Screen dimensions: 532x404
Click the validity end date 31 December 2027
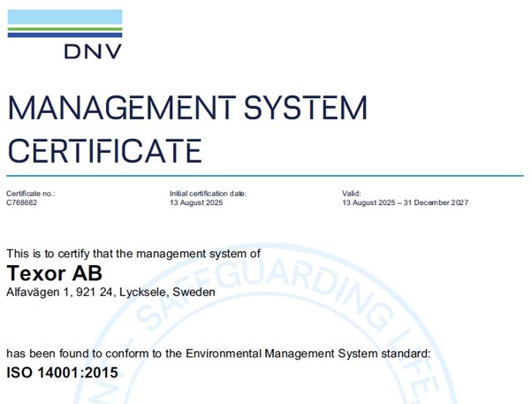tap(437, 202)
